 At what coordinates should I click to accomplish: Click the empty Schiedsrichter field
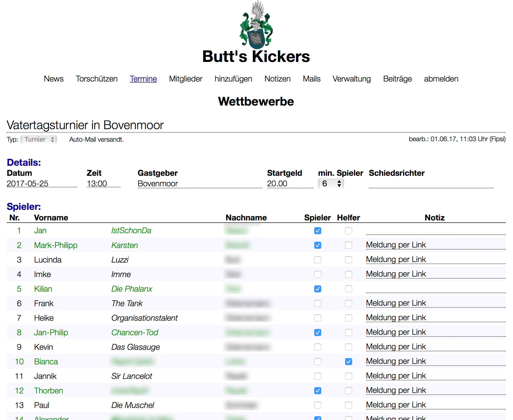pos(431,184)
